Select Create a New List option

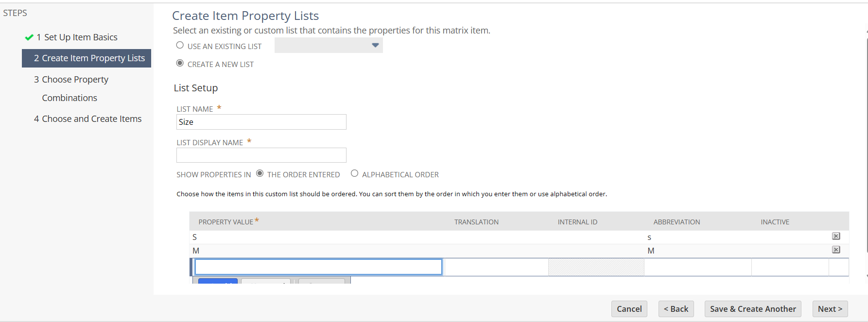[180, 63]
